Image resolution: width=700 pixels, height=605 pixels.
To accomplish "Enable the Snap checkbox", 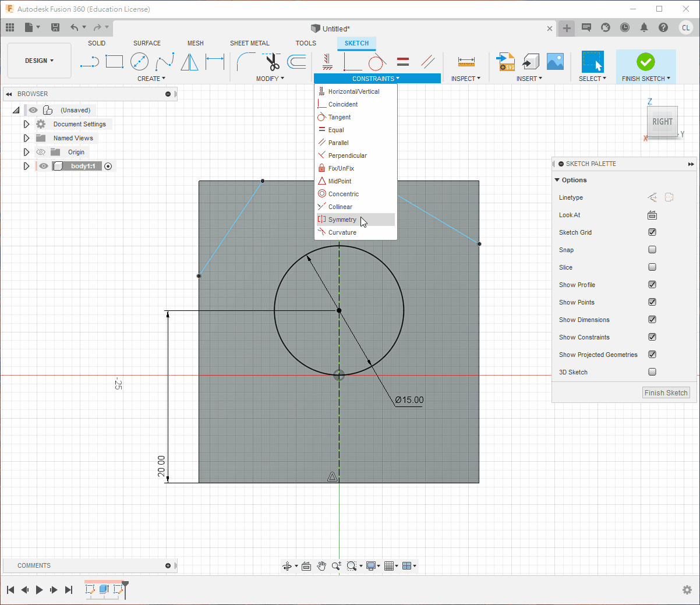I will (x=652, y=250).
